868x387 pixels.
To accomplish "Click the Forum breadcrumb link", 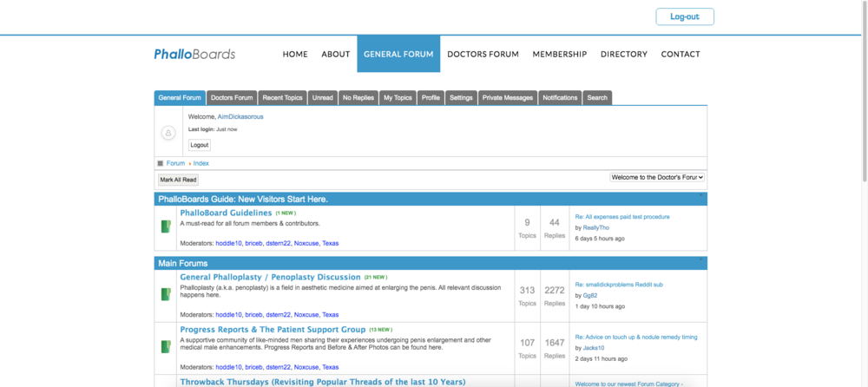I will [x=175, y=163].
